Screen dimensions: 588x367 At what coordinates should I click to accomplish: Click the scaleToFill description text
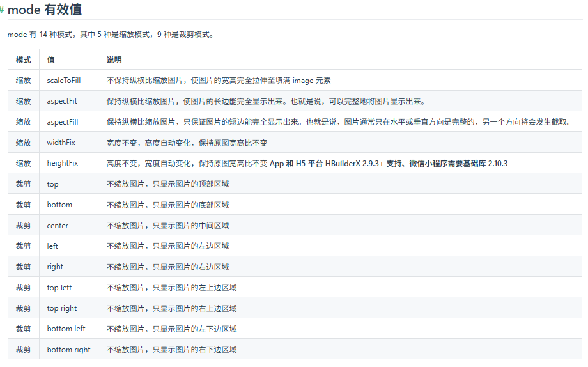coord(219,81)
